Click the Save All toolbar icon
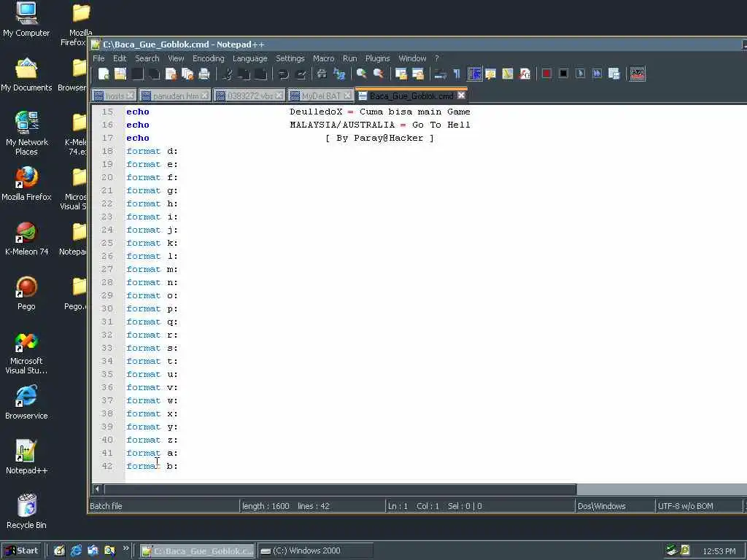747x560 pixels. click(x=155, y=74)
